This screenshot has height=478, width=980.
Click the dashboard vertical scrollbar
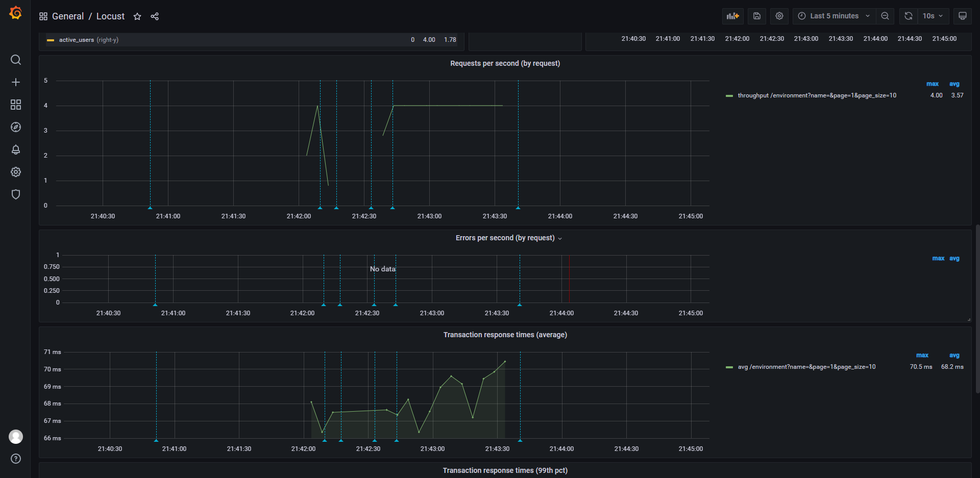[x=977, y=309]
